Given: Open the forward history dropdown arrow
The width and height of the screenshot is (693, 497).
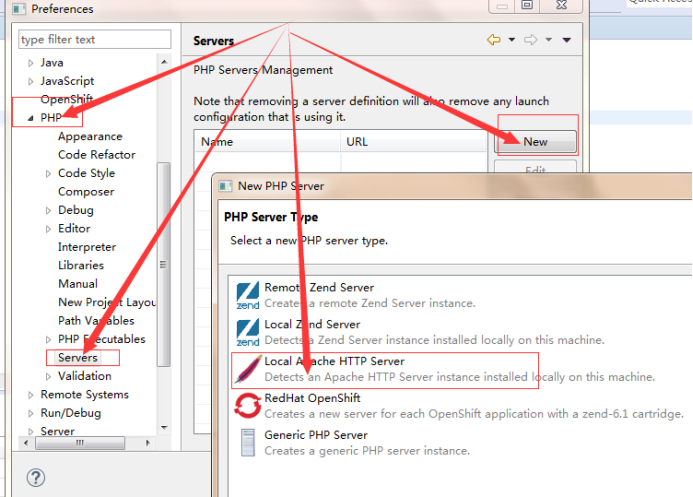Looking at the screenshot, I should click(548, 40).
